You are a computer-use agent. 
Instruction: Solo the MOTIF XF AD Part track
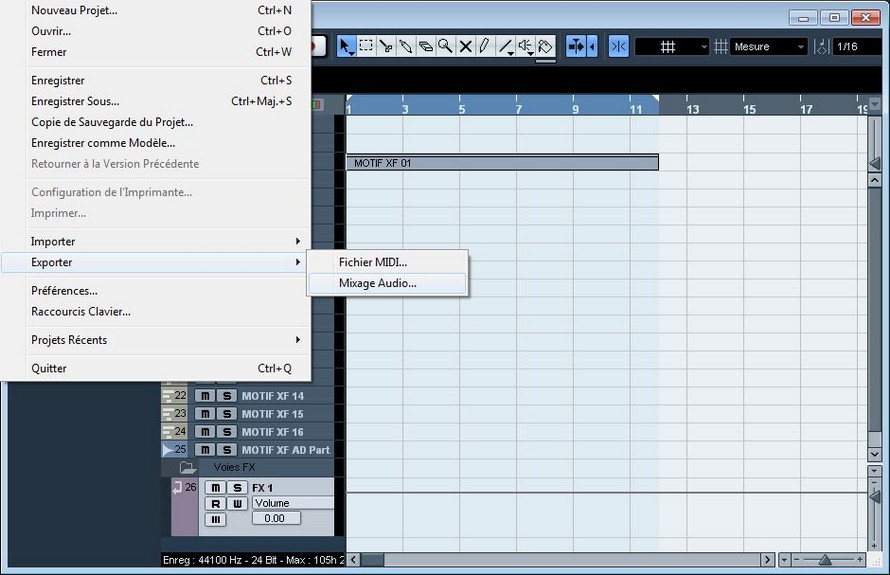pyautogui.click(x=227, y=450)
